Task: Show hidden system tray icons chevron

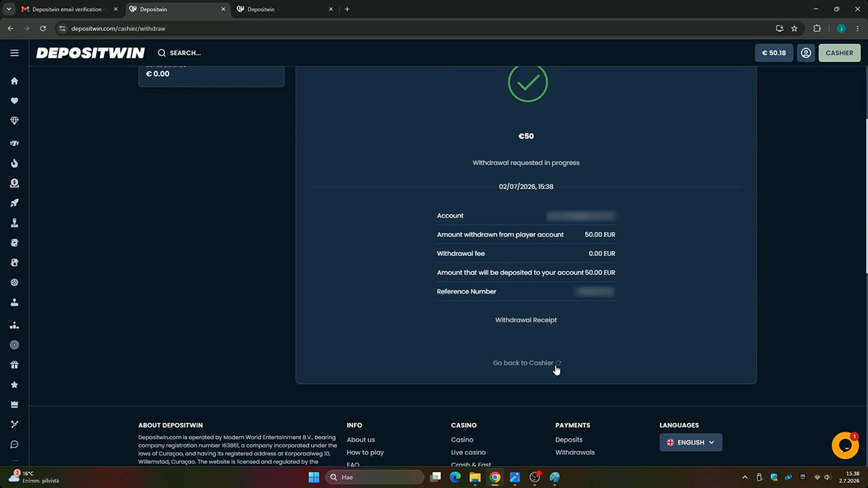Action: tap(744, 477)
